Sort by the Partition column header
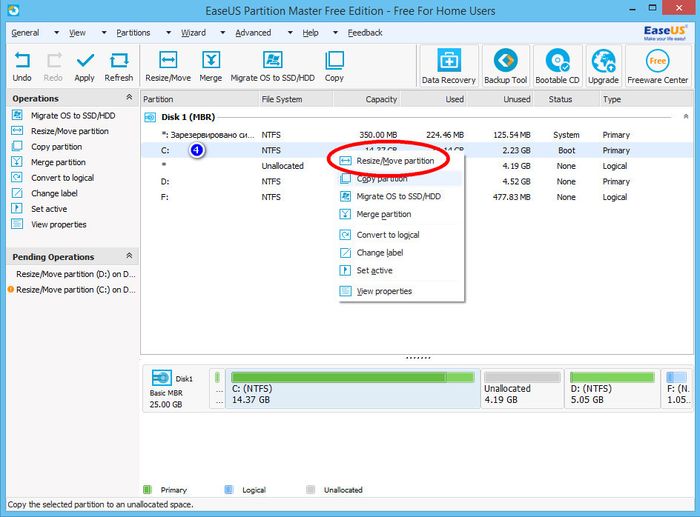The image size is (700, 517). point(200,99)
